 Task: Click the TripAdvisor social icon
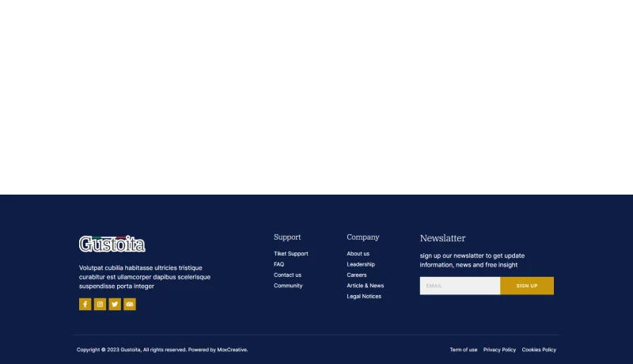point(130,304)
